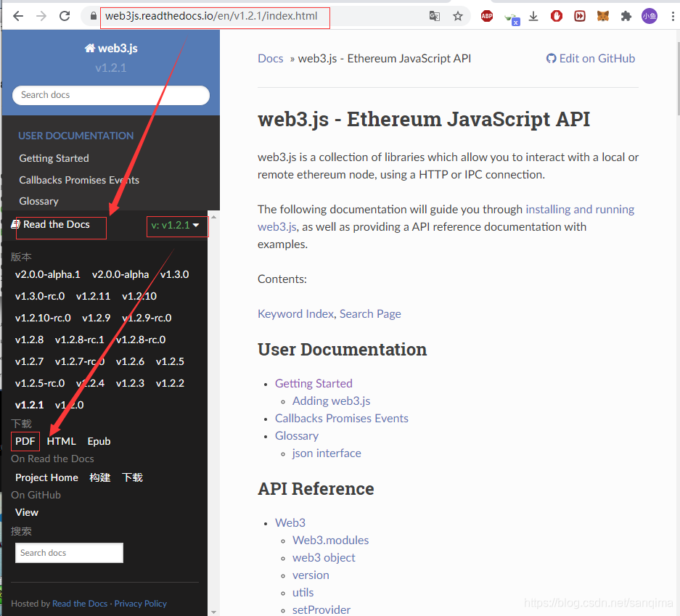Viewport: 680px width, 616px height.
Task: Open the Hosted by Read the Docs link
Action: [x=80, y=604]
